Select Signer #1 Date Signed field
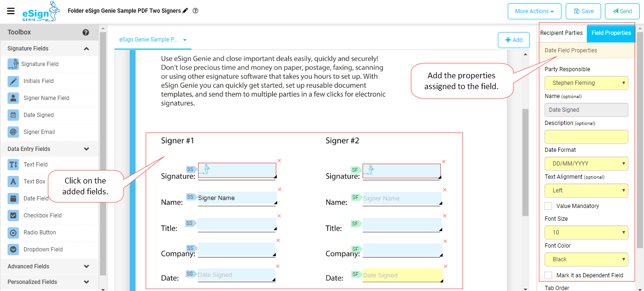The image size is (644, 291). pos(236,275)
